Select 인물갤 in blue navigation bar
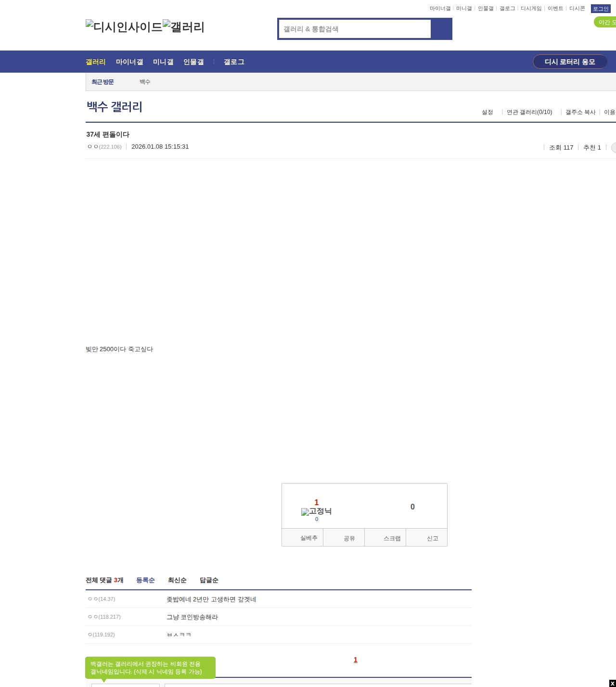616x687 pixels. 193,62
